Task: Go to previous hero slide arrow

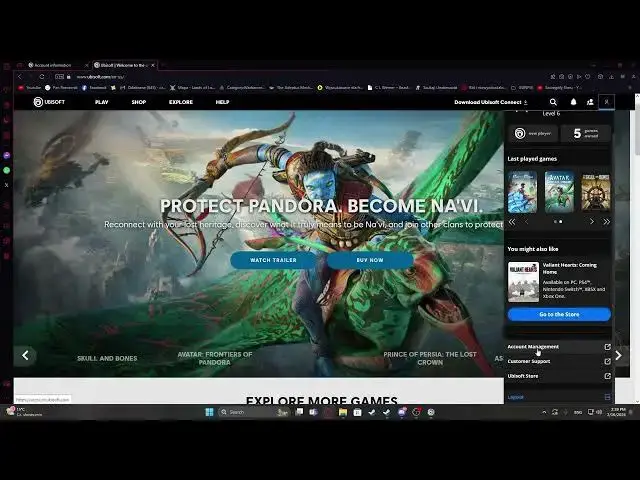Action: pyautogui.click(x=25, y=356)
